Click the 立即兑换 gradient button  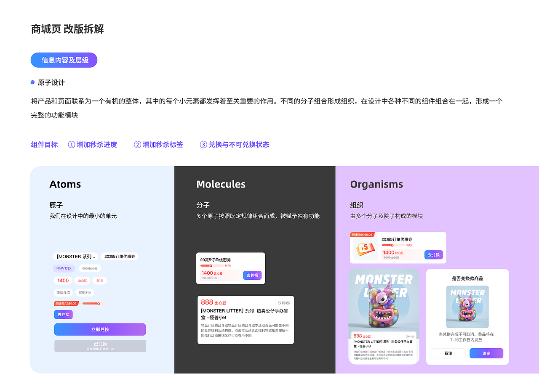(100, 329)
